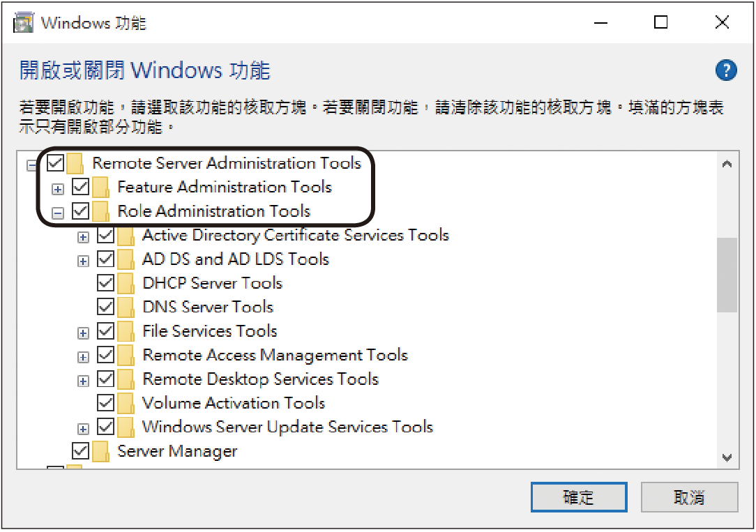This screenshot has width=756, height=532.
Task: Expand AD DS and AD LDS Tools
Action: coord(84,261)
